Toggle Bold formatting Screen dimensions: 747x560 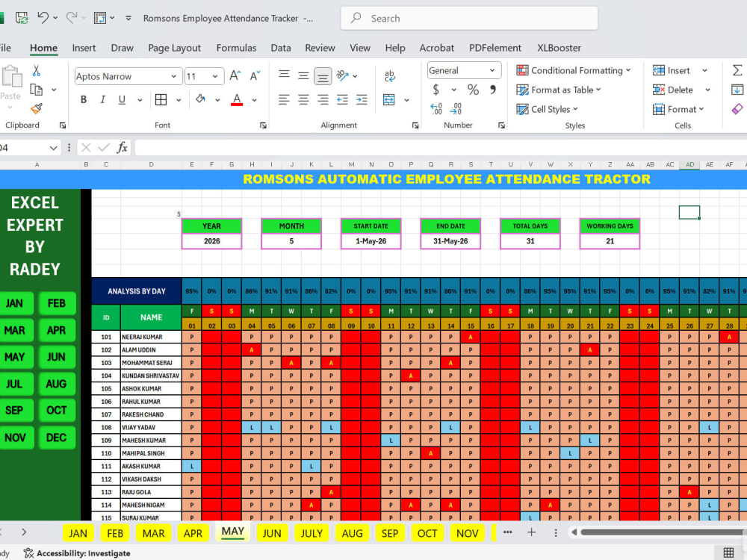point(84,99)
